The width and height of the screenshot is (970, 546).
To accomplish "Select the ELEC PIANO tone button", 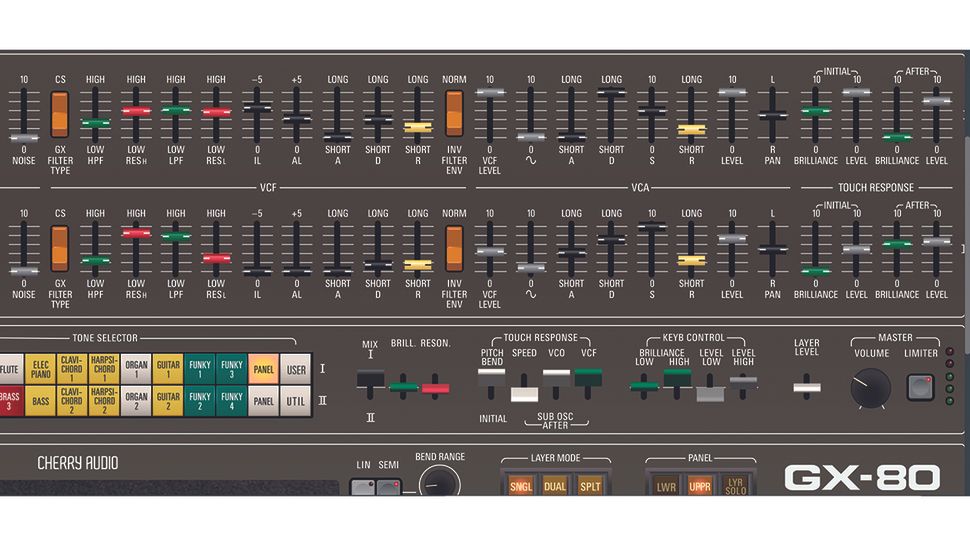I will [40, 369].
